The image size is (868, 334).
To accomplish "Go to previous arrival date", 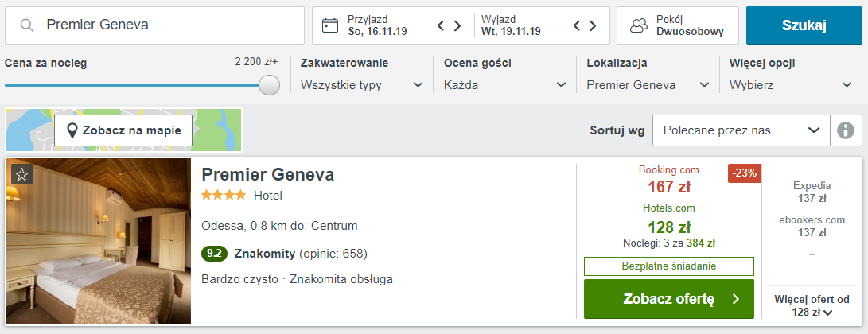I will coord(441,25).
